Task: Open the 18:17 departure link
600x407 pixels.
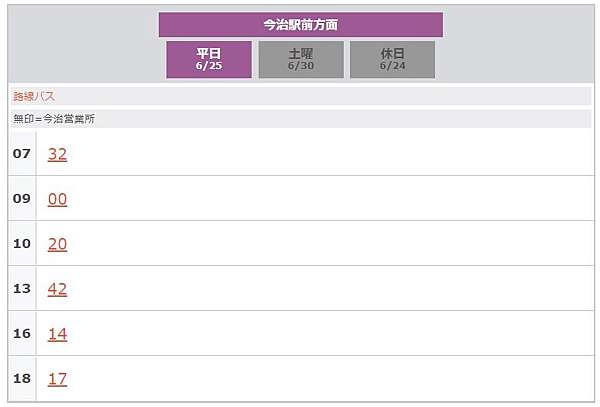Action: coord(57,379)
